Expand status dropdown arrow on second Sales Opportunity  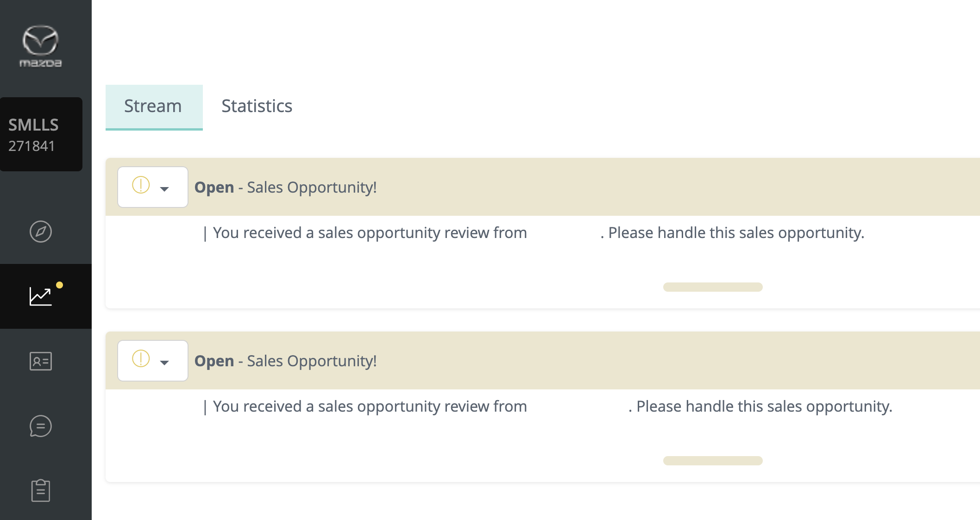click(x=164, y=363)
